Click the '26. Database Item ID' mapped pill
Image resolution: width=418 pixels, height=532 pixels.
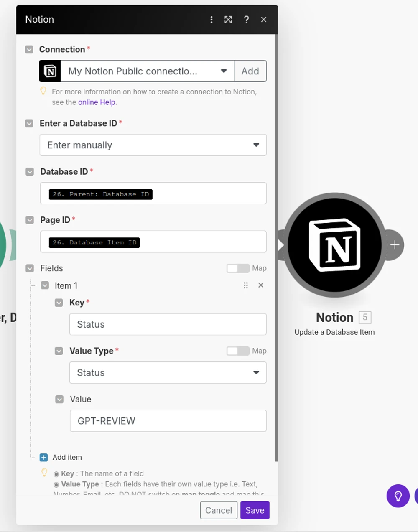94,243
